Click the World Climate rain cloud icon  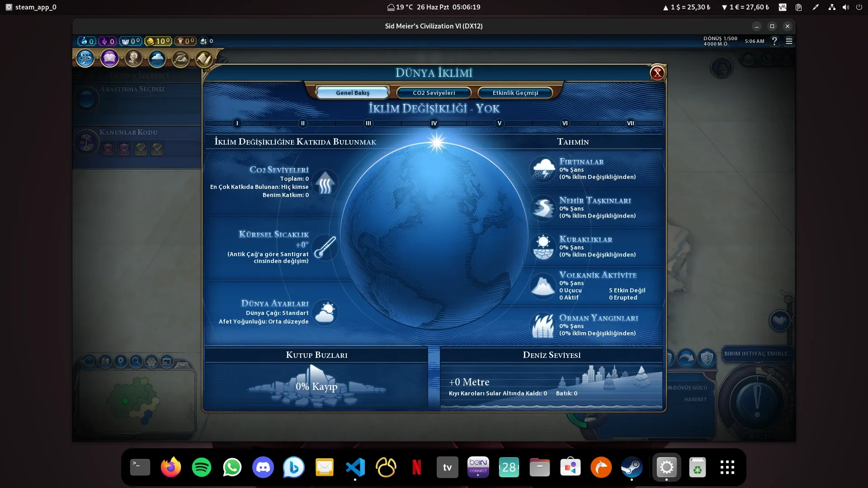click(157, 58)
